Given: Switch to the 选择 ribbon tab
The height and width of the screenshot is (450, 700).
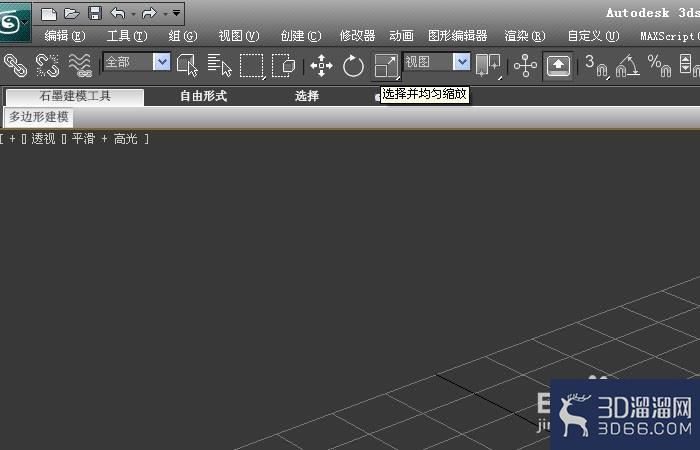Looking at the screenshot, I should click(307, 96).
